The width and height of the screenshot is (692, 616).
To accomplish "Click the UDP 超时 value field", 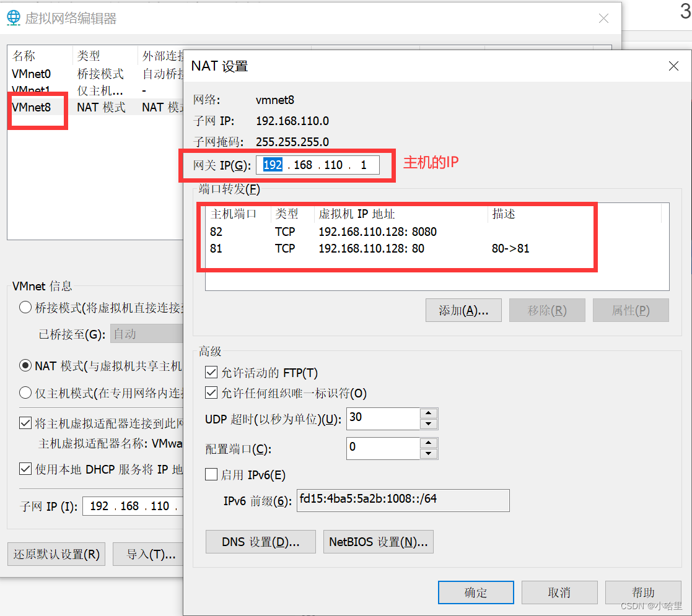I will coord(383,419).
